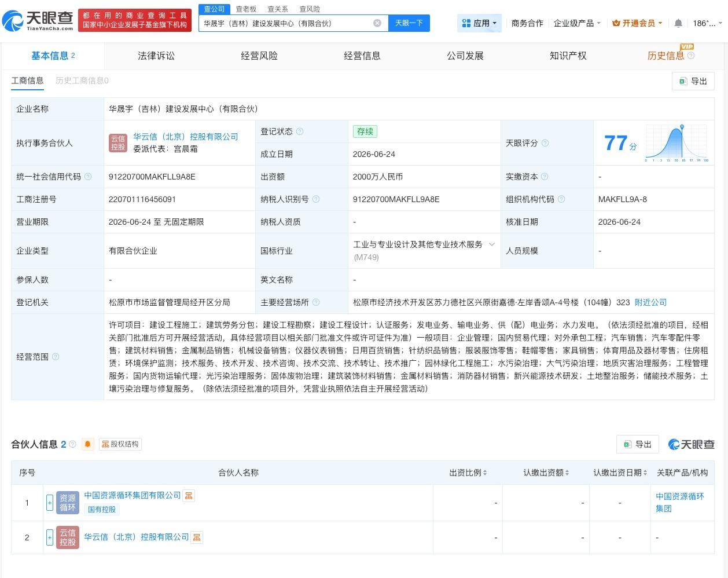Image resolution: width=728 pixels, height=578 pixels.
Task: Click the help icon next to 天眼评分
Action: [x=545, y=143]
